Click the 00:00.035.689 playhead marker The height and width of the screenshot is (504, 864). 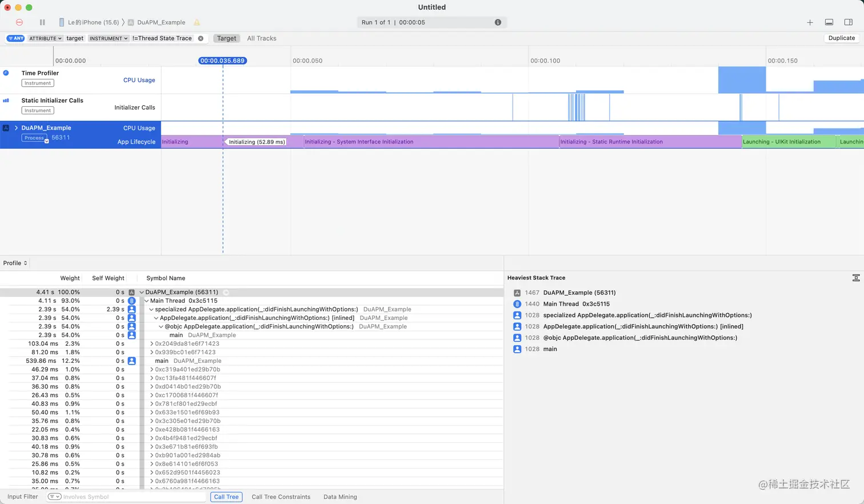tap(223, 61)
